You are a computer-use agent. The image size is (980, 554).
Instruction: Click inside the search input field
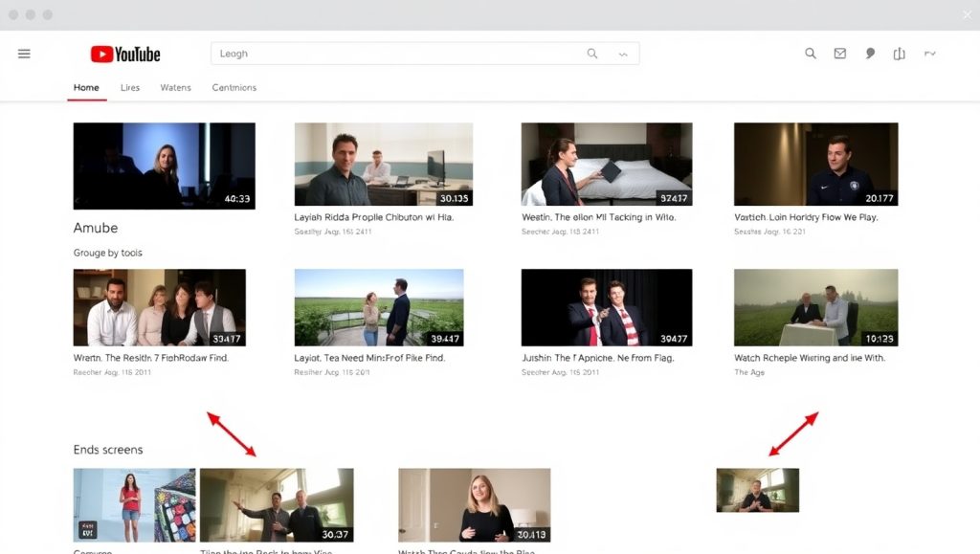click(383, 54)
